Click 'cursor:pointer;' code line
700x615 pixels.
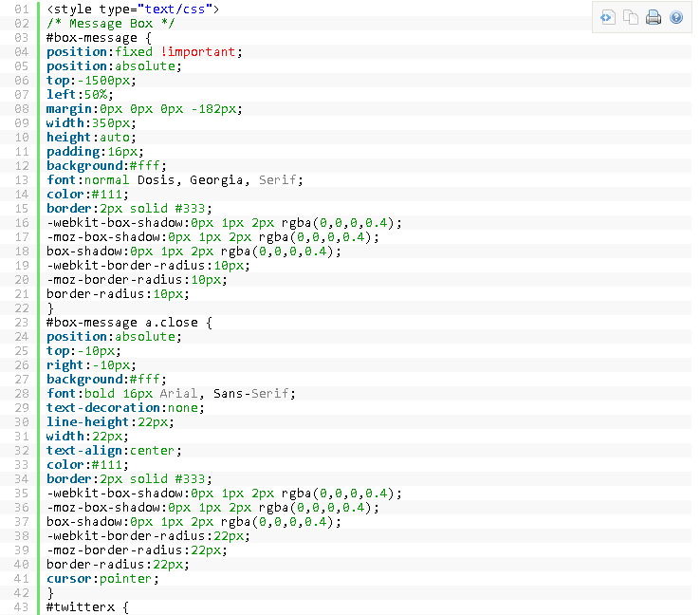tap(102, 579)
